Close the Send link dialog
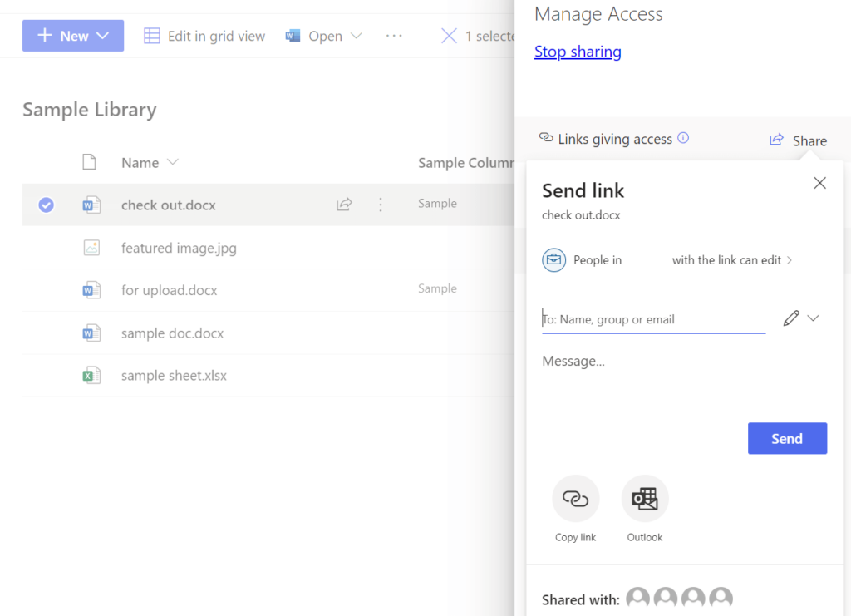Image resolution: width=851 pixels, height=616 pixels. 819,183
